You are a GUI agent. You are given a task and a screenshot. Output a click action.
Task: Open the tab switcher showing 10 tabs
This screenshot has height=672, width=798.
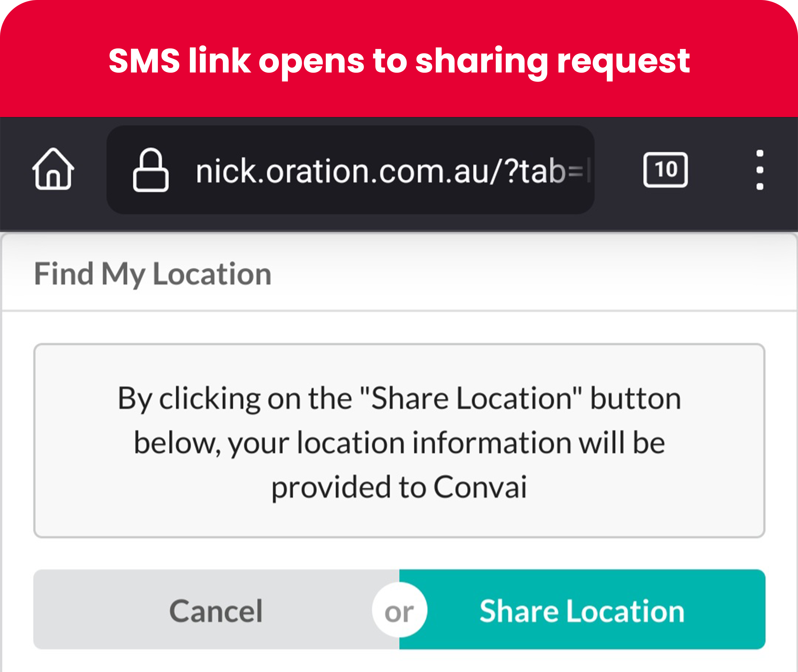665,169
